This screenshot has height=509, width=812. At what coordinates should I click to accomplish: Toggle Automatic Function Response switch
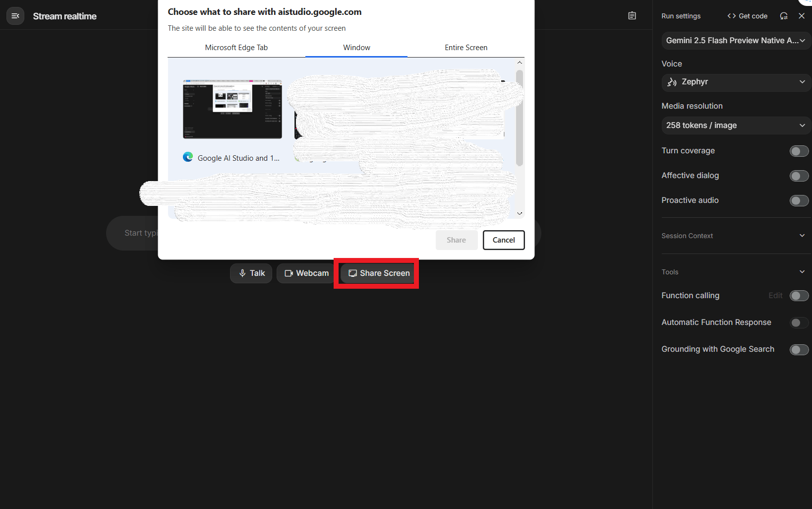click(x=799, y=322)
